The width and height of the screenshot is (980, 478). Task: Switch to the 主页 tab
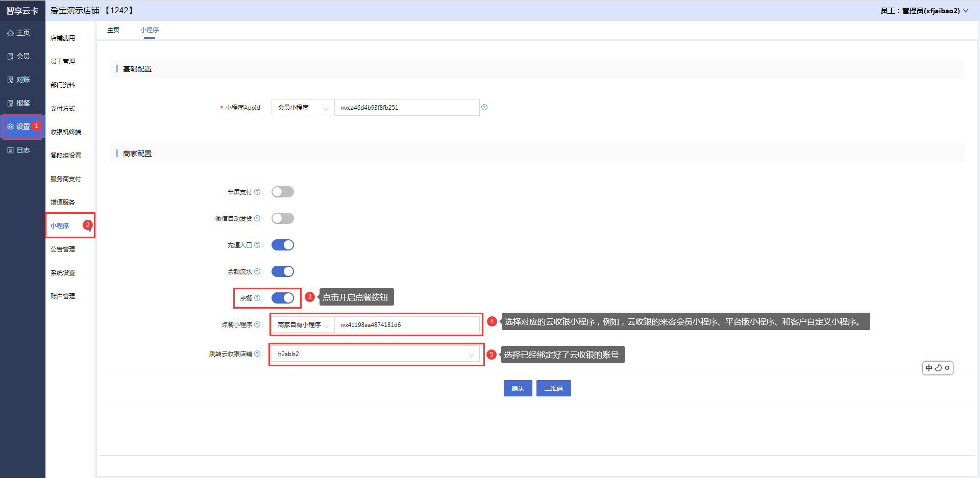pos(113,30)
